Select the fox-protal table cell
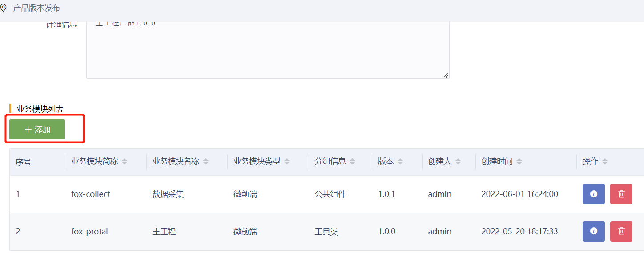 (89, 232)
